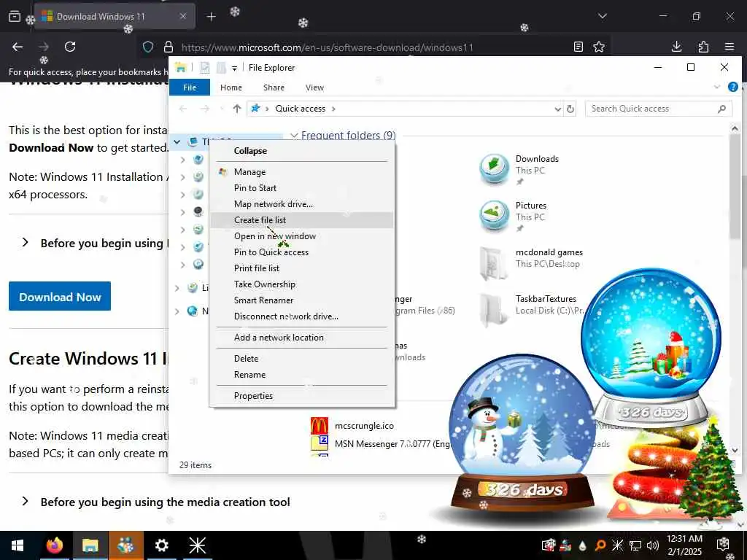
Task: Reload the Firefox page
Action: click(x=70, y=47)
